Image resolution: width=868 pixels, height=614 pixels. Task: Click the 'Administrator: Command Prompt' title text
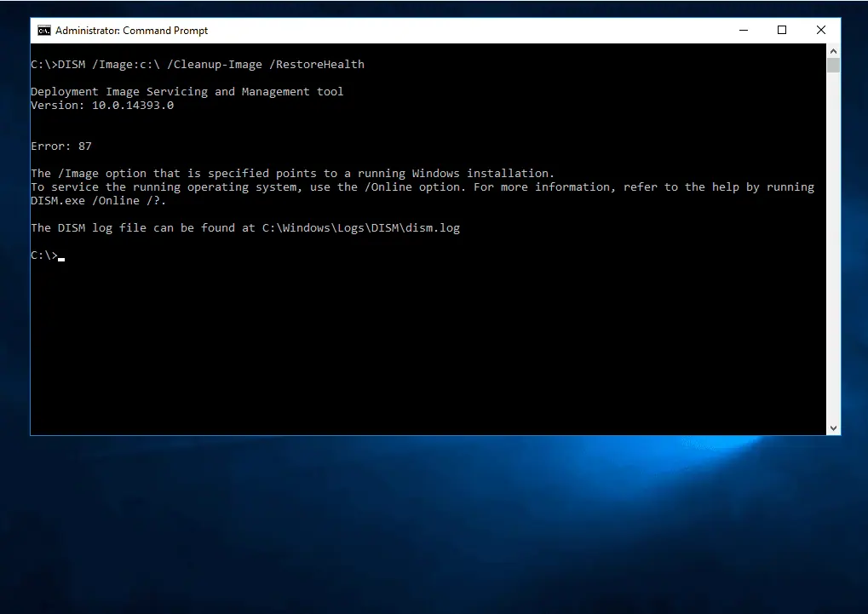point(132,31)
